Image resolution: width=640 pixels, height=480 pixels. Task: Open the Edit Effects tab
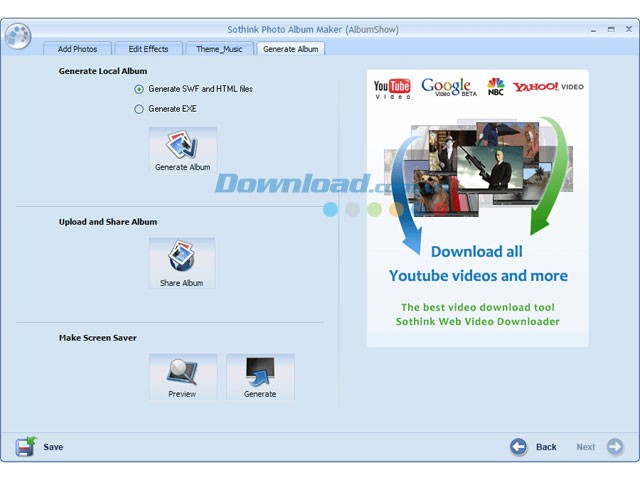coord(148,49)
